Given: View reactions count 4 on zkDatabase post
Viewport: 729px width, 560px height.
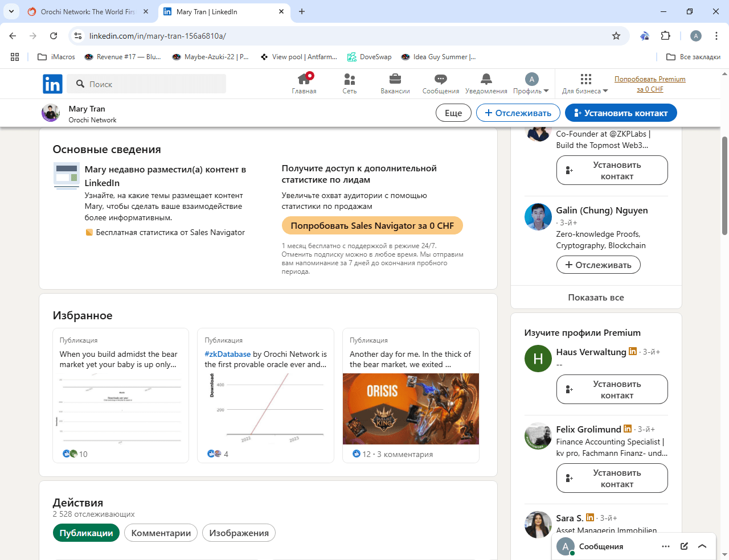Looking at the screenshot, I should pyautogui.click(x=218, y=454).
